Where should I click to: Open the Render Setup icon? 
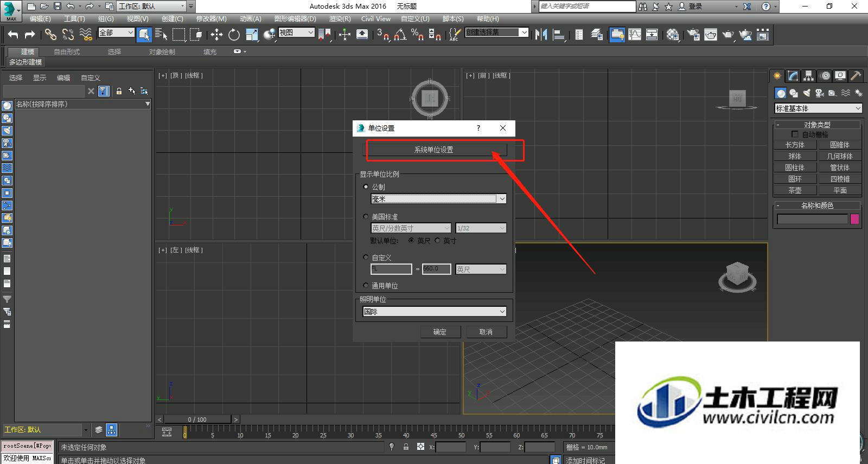point(693,35)
